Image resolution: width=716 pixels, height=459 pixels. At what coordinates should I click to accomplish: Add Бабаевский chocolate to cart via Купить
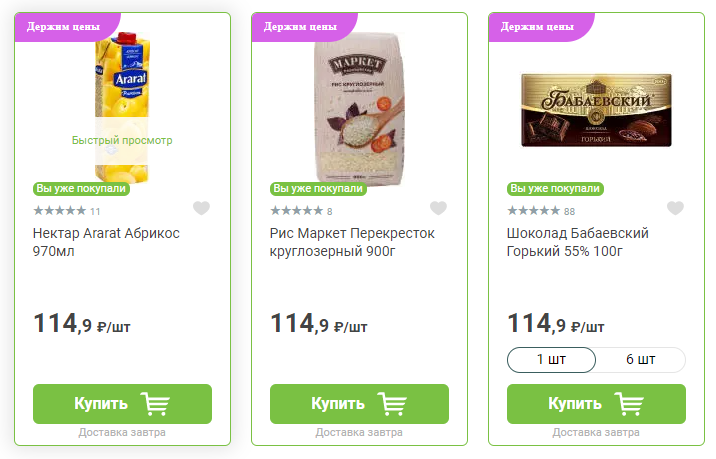[x=596, y=404]
